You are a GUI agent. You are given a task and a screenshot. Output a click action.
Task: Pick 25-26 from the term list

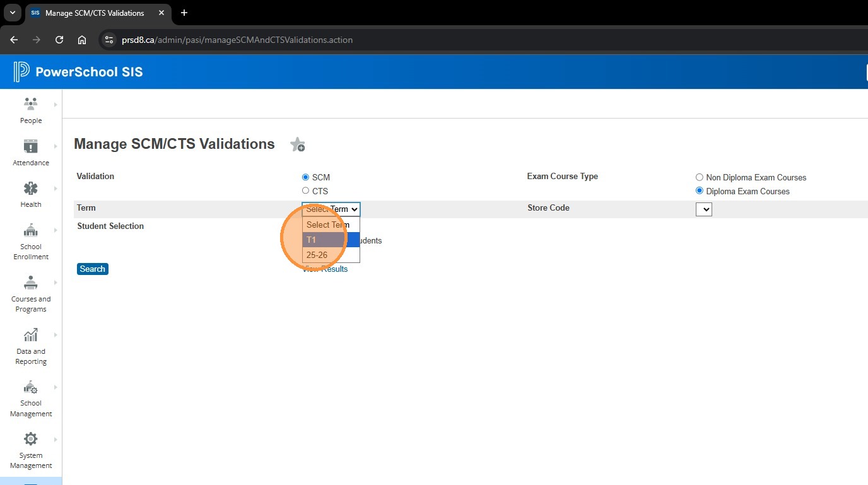pos(331,255)
